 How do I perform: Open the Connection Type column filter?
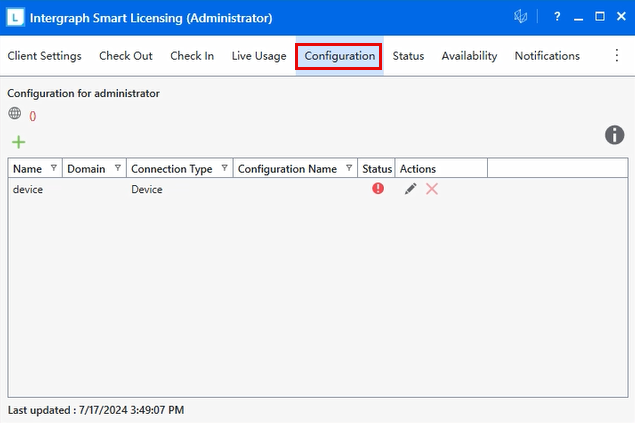tap(224, 168)
